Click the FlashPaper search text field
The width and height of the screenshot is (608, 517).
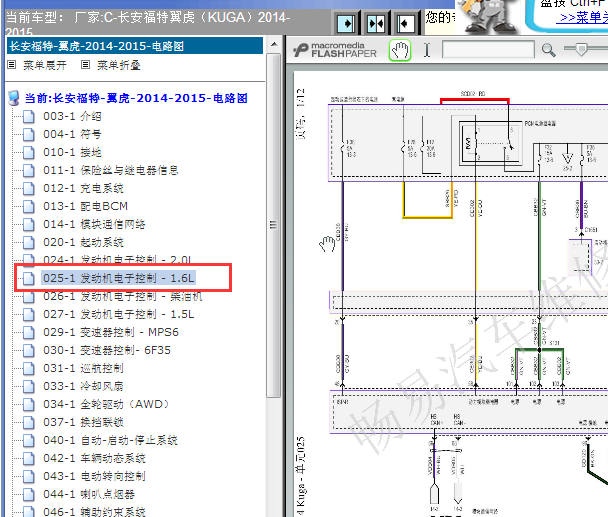click(x=488, y=50)
